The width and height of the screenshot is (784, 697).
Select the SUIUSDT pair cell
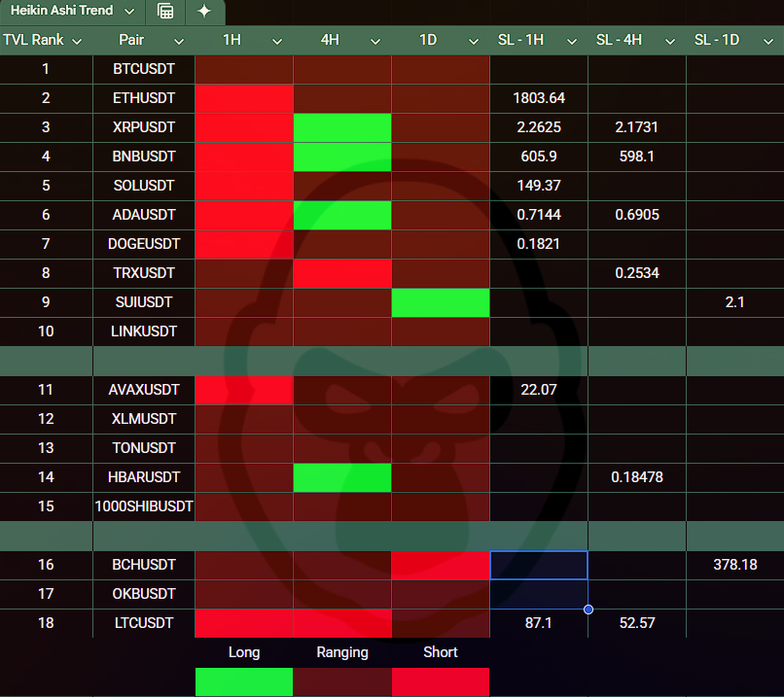144,302
